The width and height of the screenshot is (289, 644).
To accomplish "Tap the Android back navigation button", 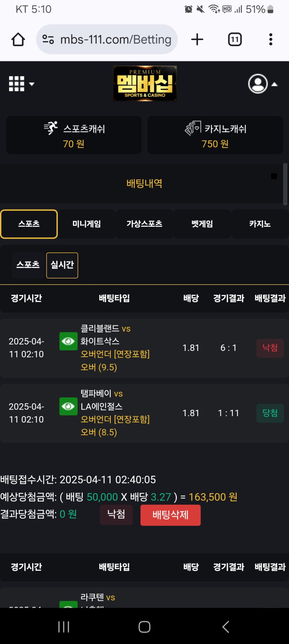I will click(226, 626).
